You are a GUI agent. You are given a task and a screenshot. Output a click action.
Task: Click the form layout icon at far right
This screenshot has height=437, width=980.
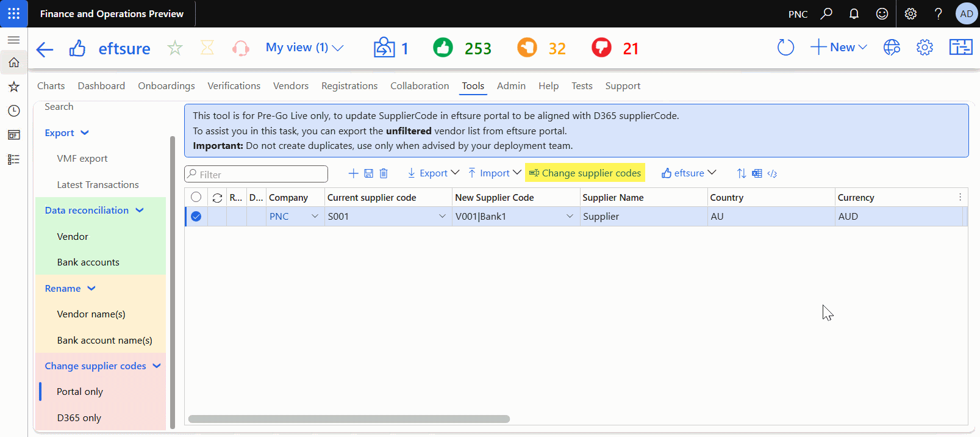[960, 47]
